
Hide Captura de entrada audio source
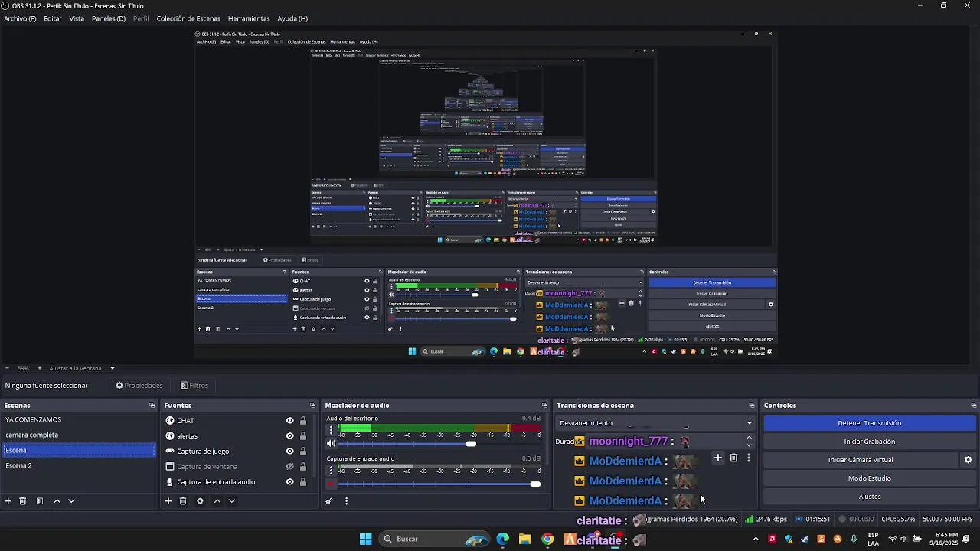(x=290, y=482)
